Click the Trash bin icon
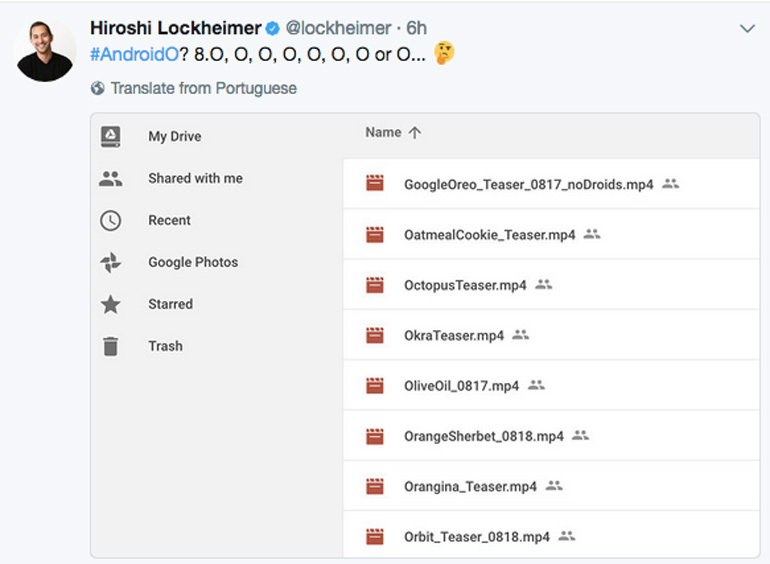770x564 pixels. coord(111,347)
